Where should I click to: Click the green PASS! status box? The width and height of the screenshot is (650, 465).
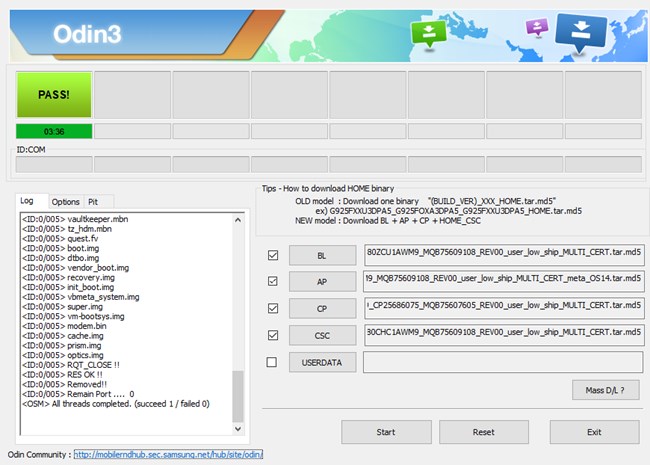tap(54, 94)
